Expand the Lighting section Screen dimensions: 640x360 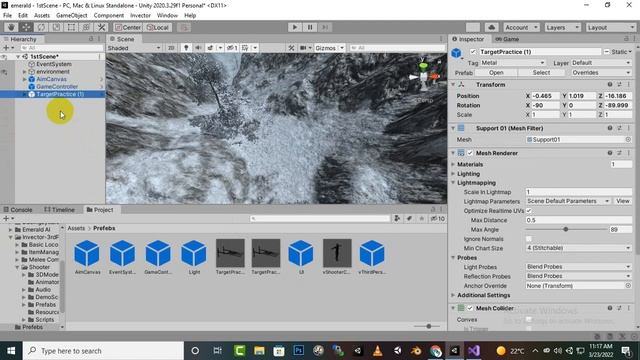pyautogui.click(x=453, y=174)
